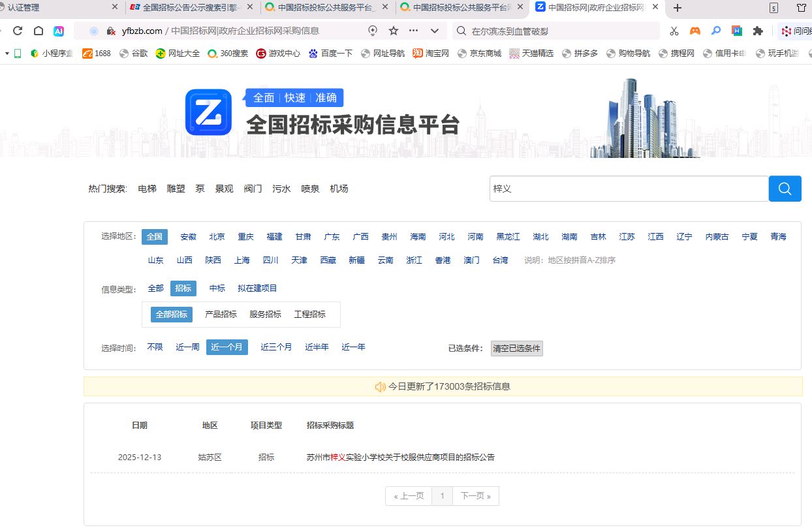Screen dimensions: 812x528
Task: Open the extensions puzzle icon
Action: click(x=758, y=31)
